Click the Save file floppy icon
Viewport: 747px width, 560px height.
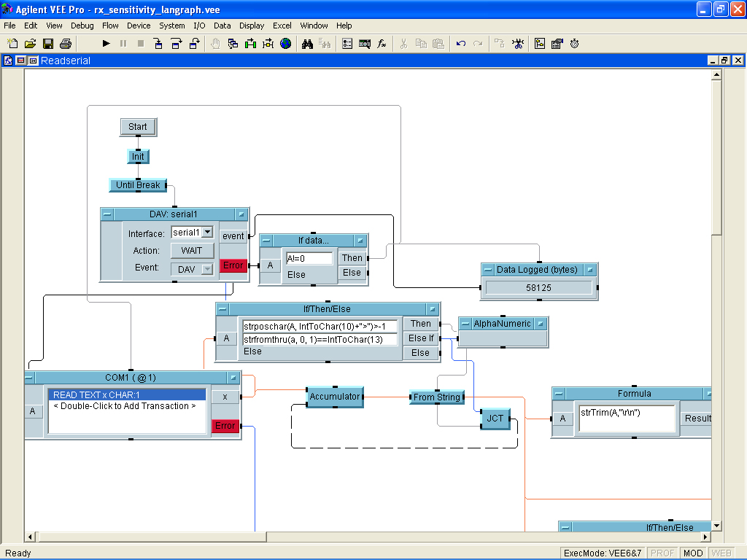tap(48, 44)
